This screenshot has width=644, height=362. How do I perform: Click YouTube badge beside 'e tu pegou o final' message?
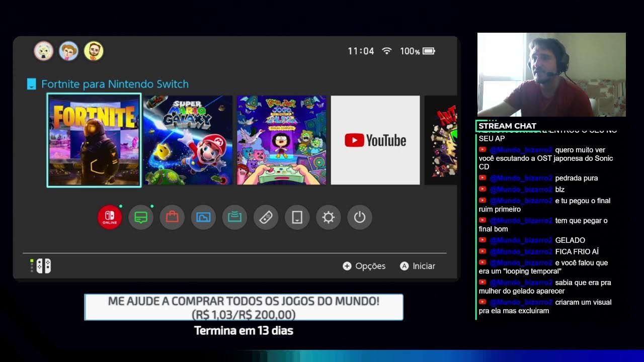[x=482, y=201]
